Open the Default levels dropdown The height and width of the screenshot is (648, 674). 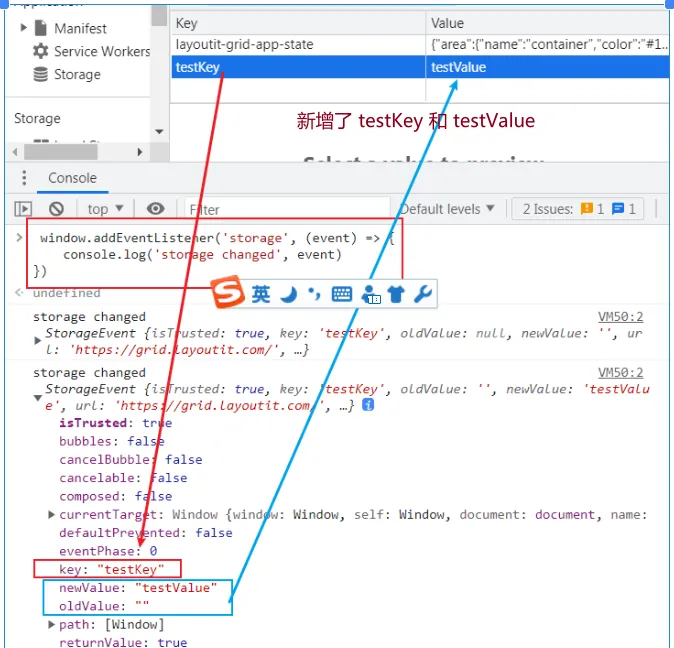(x=447, y=209)
